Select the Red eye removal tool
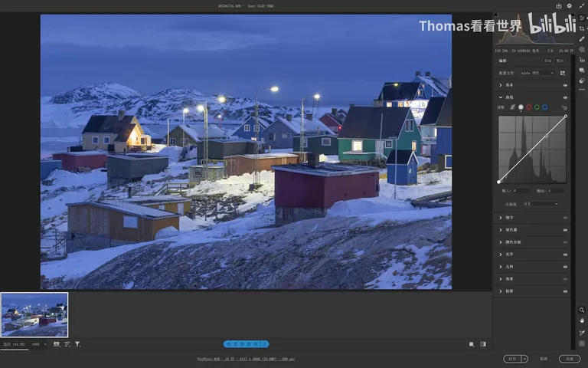588x368 pixels. click(x=582, y=60)
